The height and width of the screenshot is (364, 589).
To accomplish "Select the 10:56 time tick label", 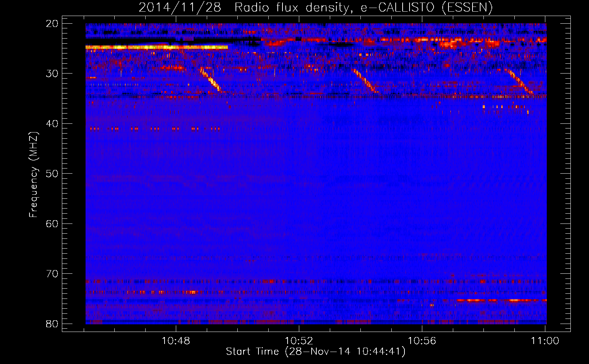I will point(422,341).
